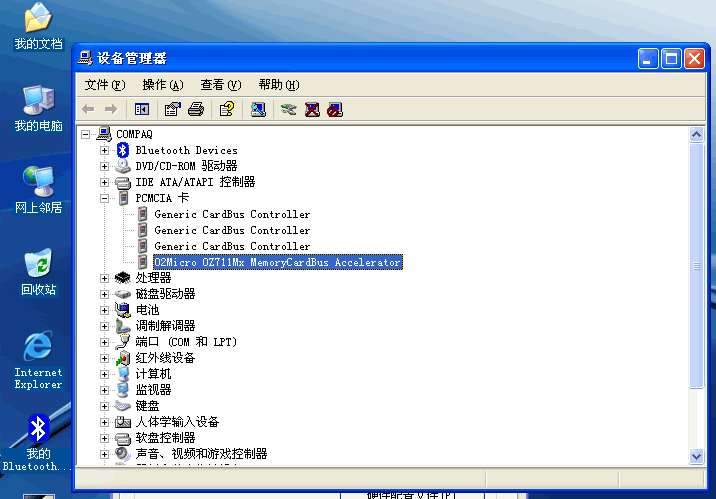Click the 声音、视频和游戏控制器 icon
The height and width of the screenshot is (499, 716).
click(x=122, y=454)
